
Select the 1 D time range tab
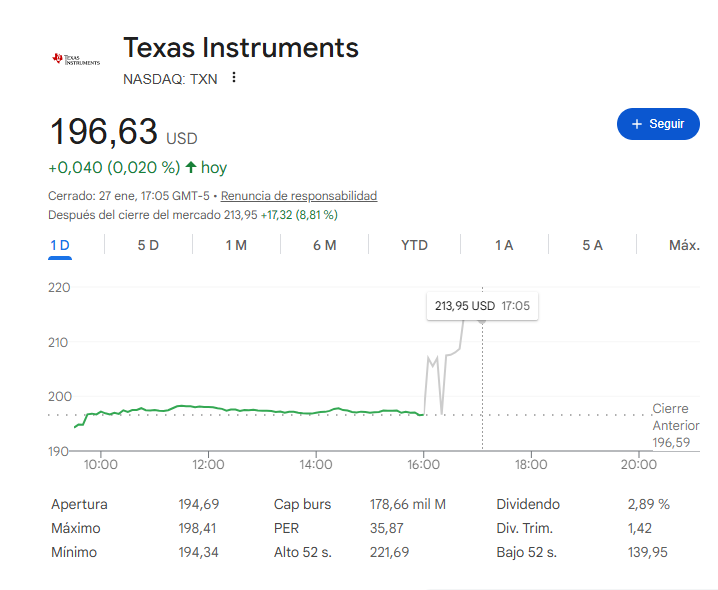tap(60, 245)
